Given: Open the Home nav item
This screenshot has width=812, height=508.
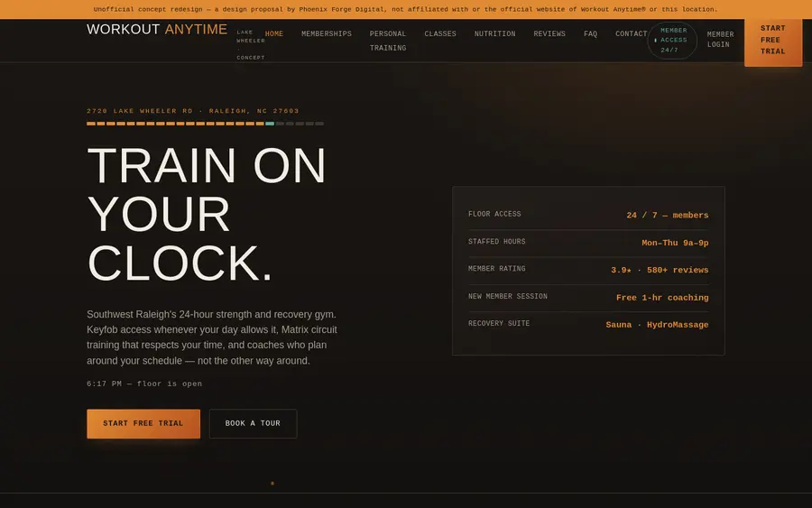Looking at the screenshot, I should tap(274, 34).
